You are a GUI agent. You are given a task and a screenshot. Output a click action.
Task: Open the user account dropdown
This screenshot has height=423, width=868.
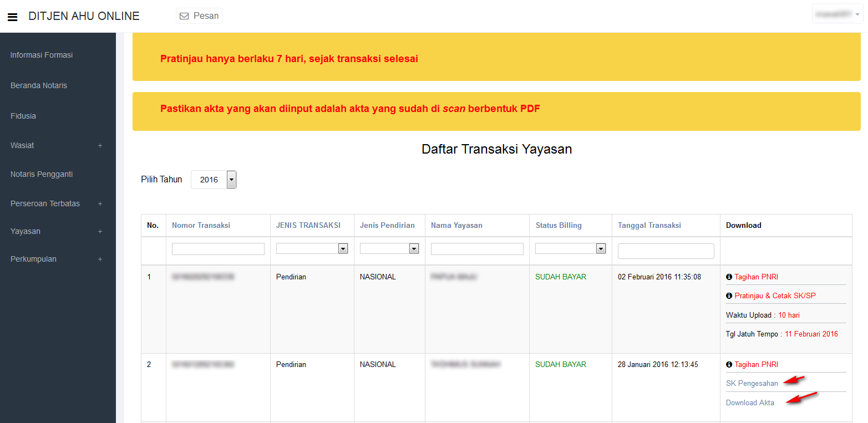pyautogui.click(x=837, y=14)
